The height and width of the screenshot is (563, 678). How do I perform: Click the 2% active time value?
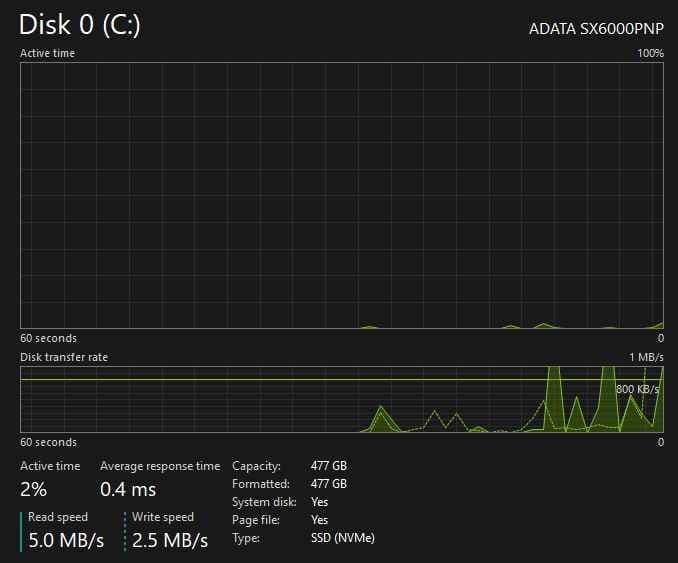pyautogui.click(x=33, y=489)
